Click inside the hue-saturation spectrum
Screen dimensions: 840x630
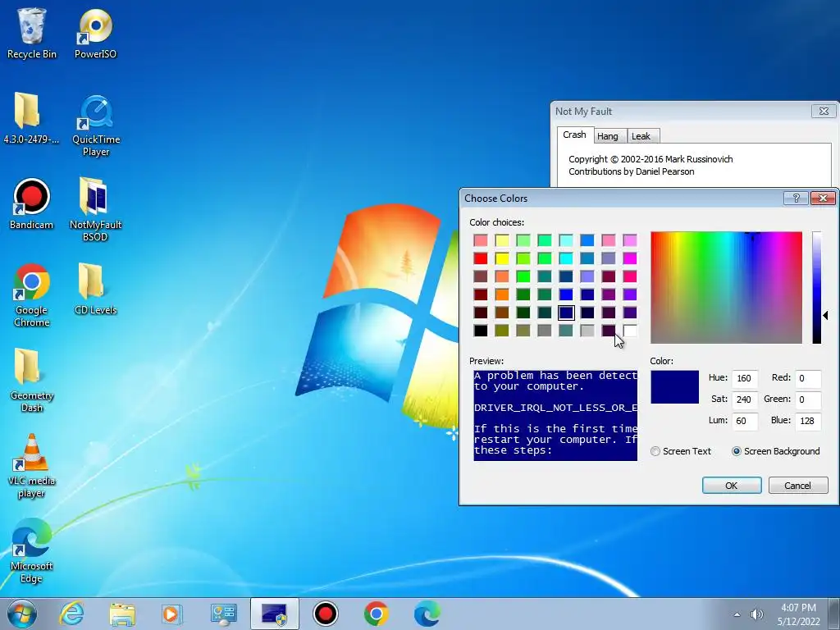pos(726,288)
